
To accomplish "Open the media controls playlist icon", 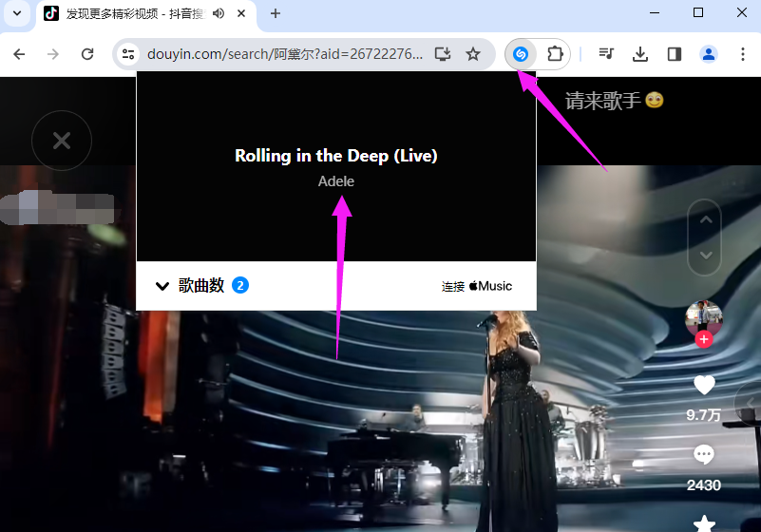I will pos(606,54).
